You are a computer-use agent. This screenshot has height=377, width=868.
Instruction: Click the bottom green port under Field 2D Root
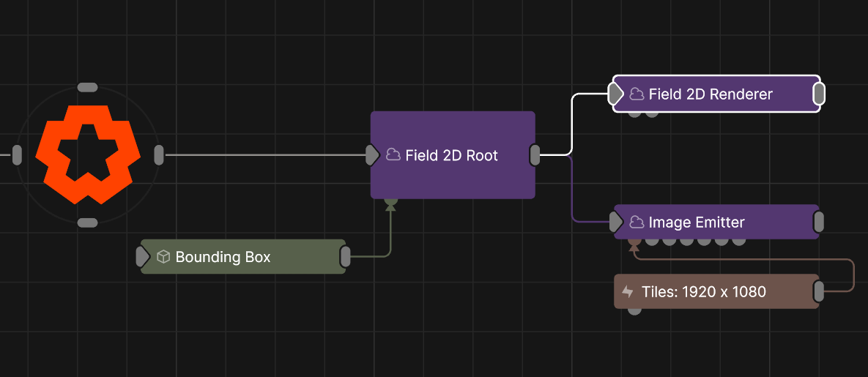pyautogui.click(x=390, y=200)
